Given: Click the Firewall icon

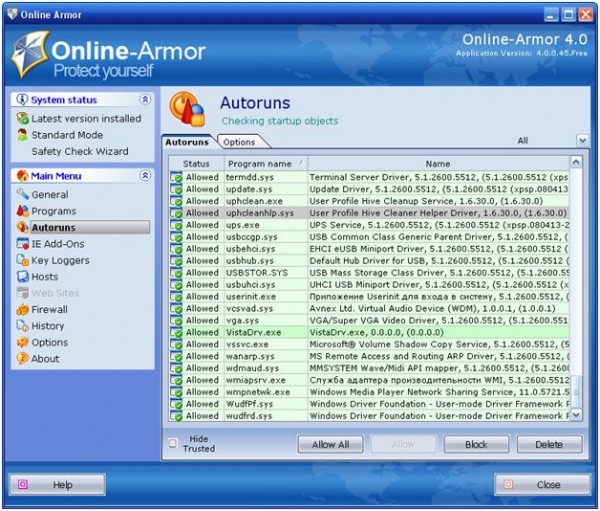Looking at the screenshot, I should pos(23,309).
